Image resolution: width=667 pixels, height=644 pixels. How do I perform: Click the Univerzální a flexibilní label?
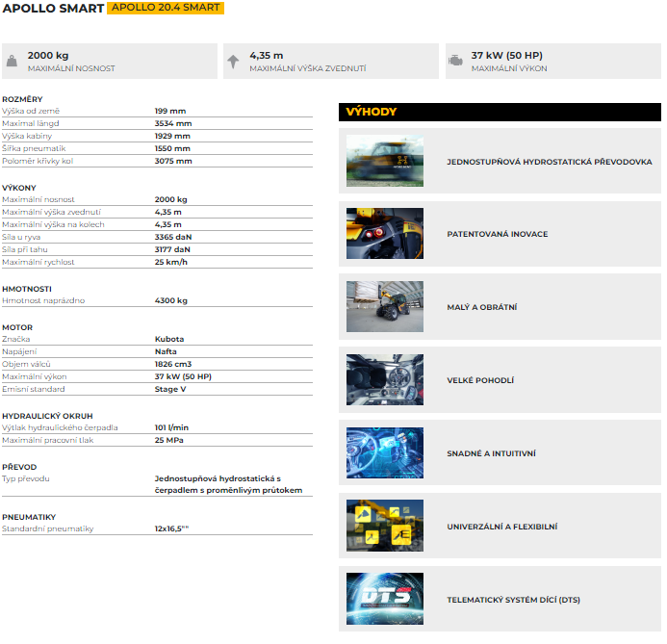pyautogui.click(x=502, y=527)
